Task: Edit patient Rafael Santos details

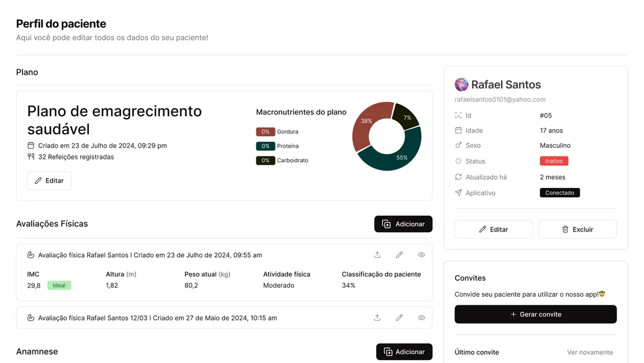Action: coord(493,229)
